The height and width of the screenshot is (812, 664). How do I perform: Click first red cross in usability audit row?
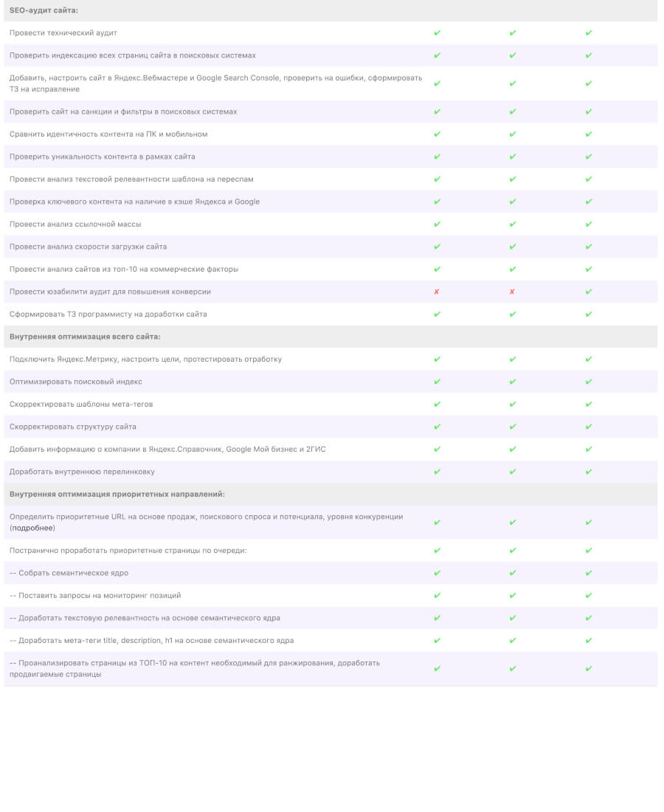(x=437, y=292)
